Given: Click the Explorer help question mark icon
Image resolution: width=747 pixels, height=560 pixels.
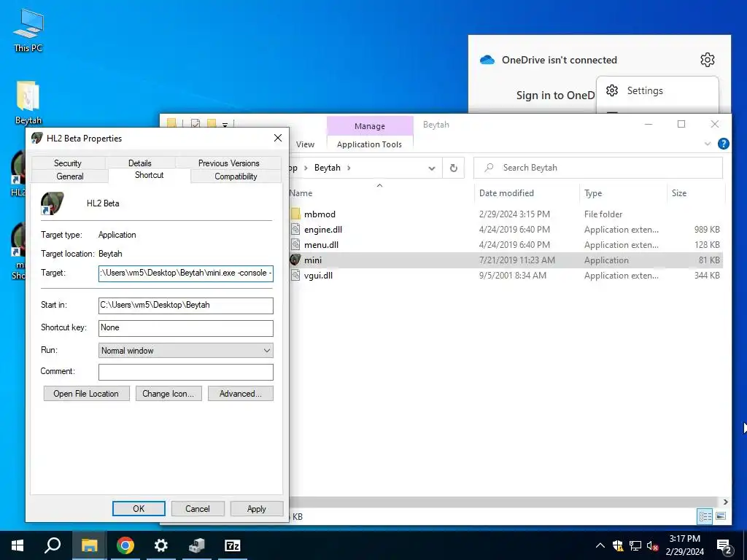Looking at the screenshot, I should coord(723,144).
